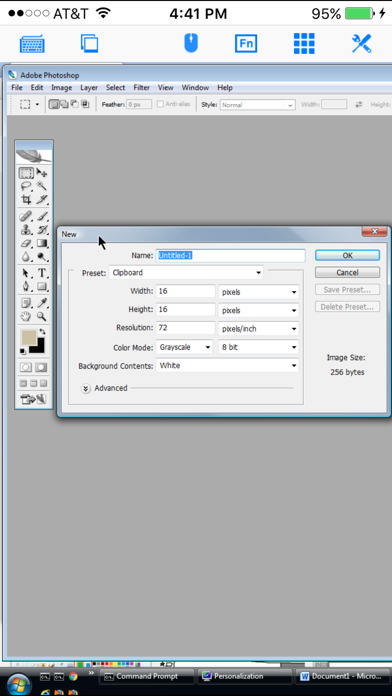The width and height of the screenshot is (392, 696).
Task: Expand the Advanced section
Action: [86, 388]
